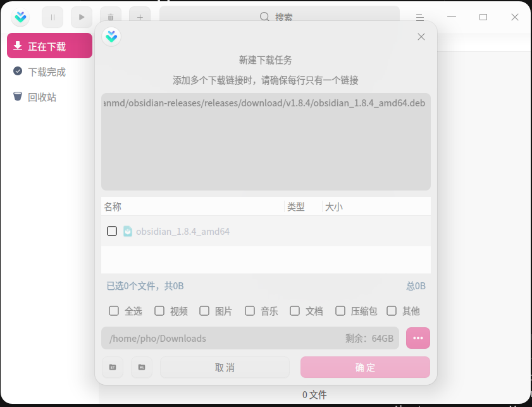Image resolution: width=532 pixels, height=407 pixels.
Task: Click the BT torrent file icon button
Action: pos(113,367)
